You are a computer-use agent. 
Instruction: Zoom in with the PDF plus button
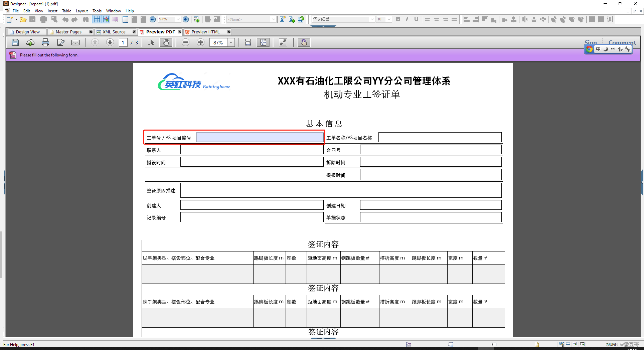pos(200,42)
